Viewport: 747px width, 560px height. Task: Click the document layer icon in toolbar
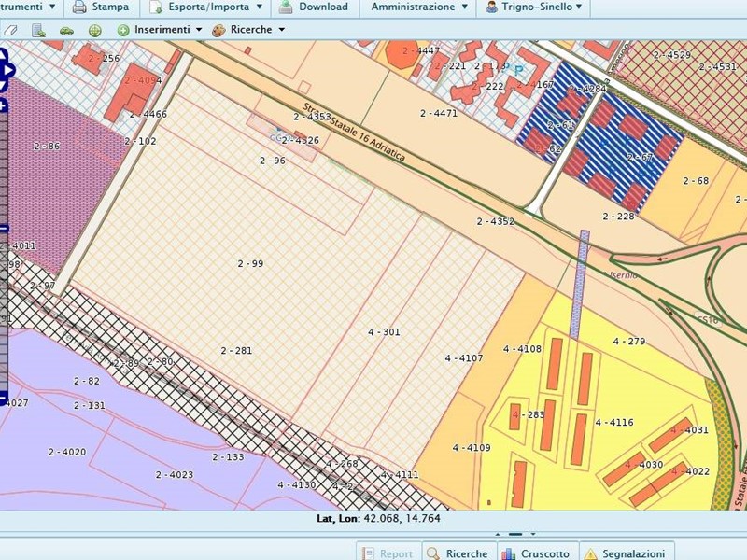[38, 30]
